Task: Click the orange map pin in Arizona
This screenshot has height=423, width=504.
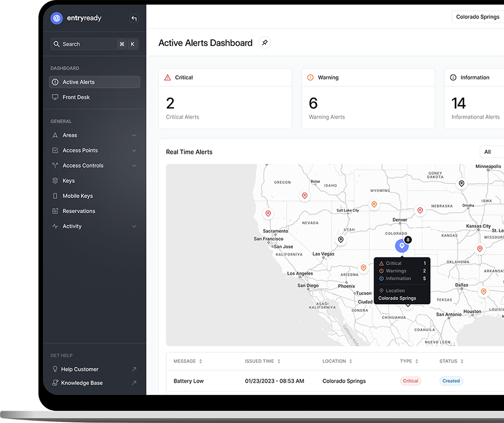Action: click(x=363, y=268)
